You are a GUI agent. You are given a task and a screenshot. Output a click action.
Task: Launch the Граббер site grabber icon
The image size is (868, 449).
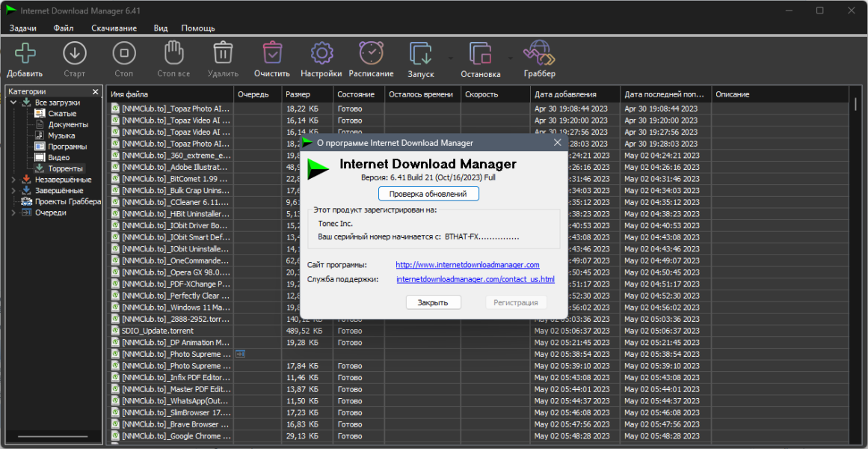pyautogui.click(x=539, y=54)
